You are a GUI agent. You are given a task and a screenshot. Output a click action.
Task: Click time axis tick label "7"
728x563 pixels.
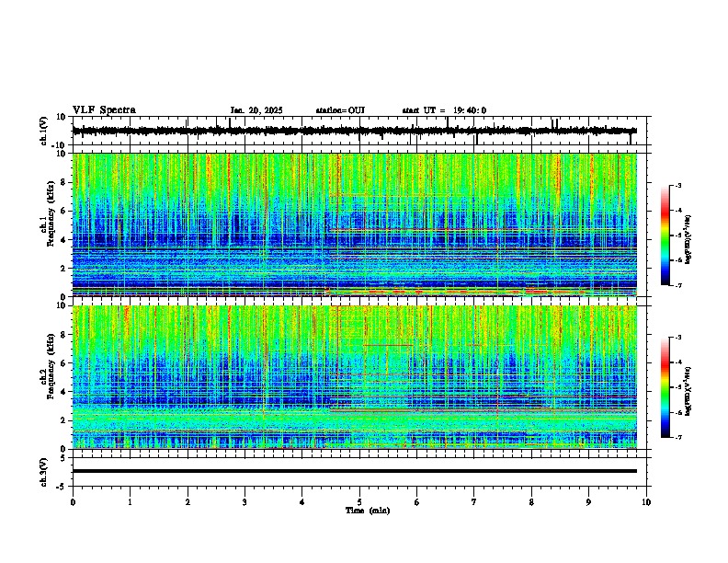click(474, 502)
